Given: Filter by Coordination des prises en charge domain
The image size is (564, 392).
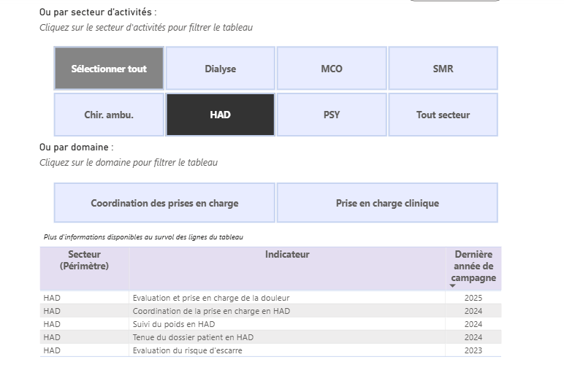Looking at the screenshot, I should tap(164, 203).
